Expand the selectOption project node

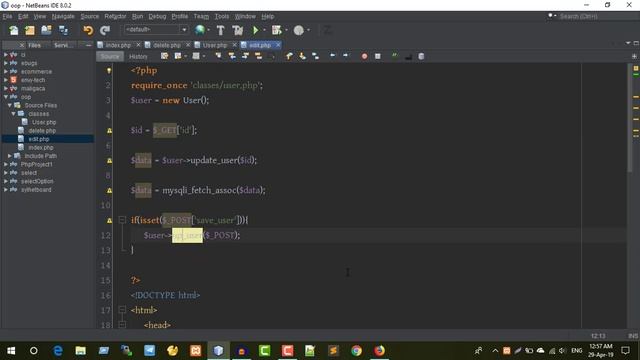6,181
